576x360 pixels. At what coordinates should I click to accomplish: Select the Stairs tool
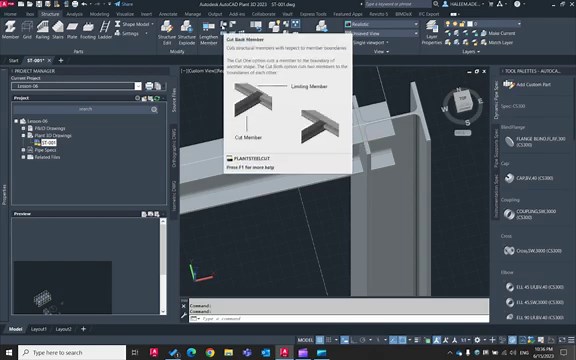click(58, 30)
